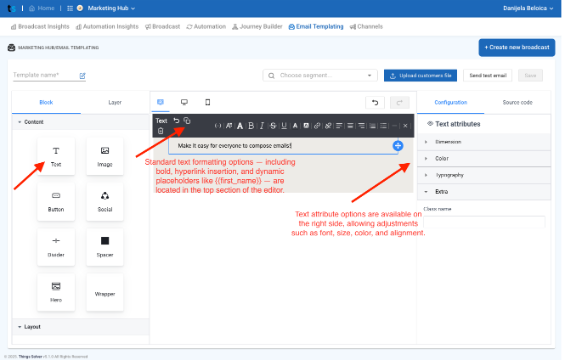
Task: Switch to the mobile preview icon
Action: click(x=208, y=102)
